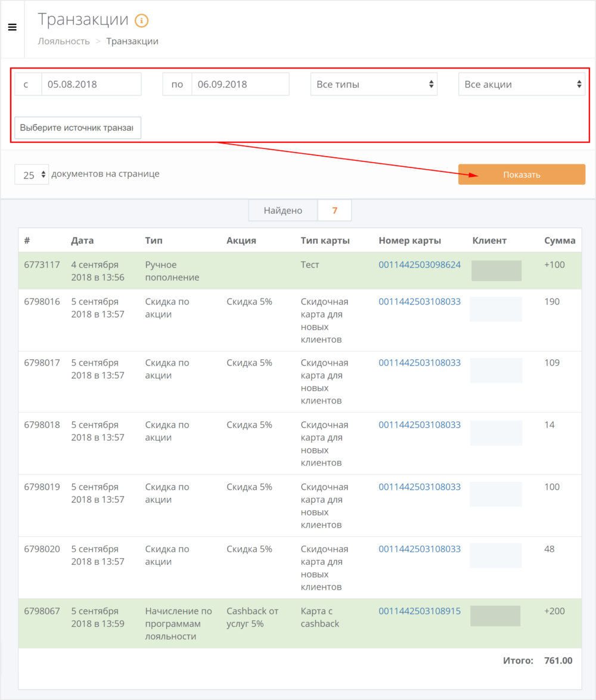Select transaction ID 6798018
The image size is (596, 700).
pos(42,425)
